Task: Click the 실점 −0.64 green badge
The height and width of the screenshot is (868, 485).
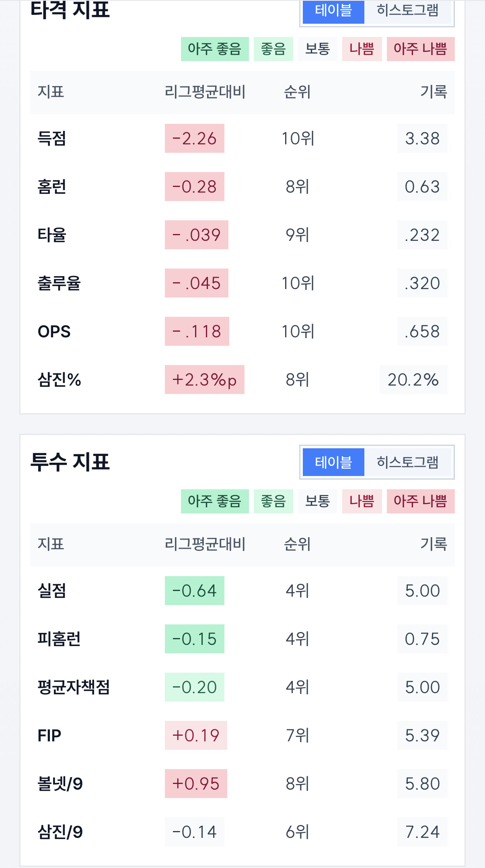Action: [x=195, y=591]
